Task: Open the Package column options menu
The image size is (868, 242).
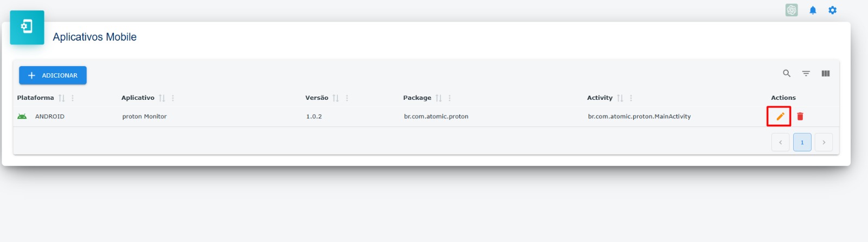Action: (x=450, y=98)
